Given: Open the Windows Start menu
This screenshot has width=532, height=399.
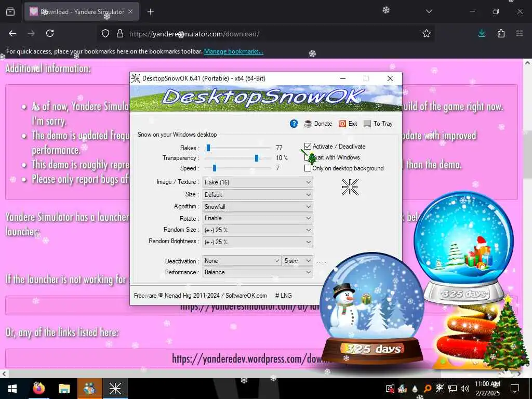Looking at the screenshot, I should click(x=12, y=389).
